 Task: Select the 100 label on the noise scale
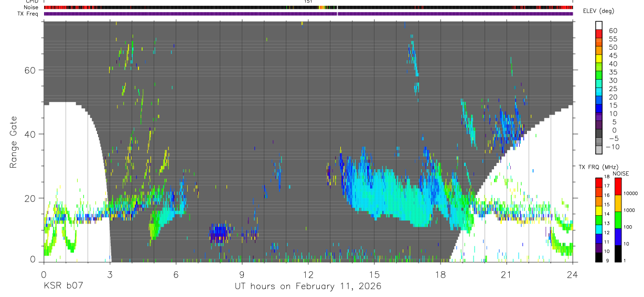pos(628,227)
